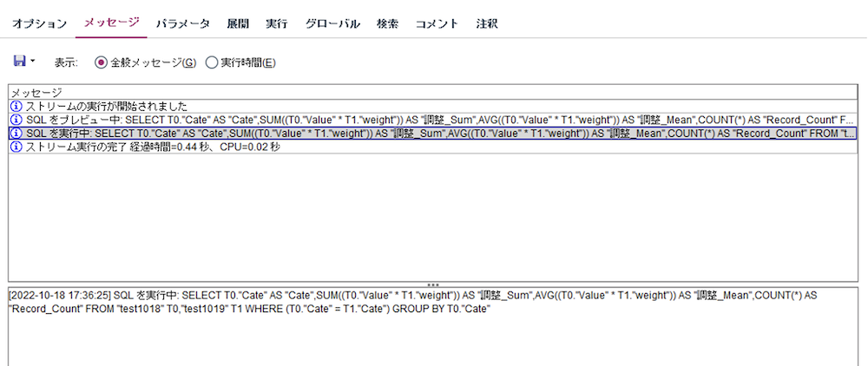Switch to the メッセージ tab
868x366 pixels.
tap(111, 23)
